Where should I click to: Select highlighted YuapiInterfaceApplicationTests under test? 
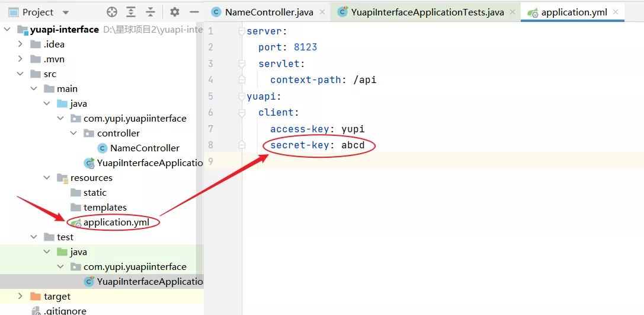(150, 281)
